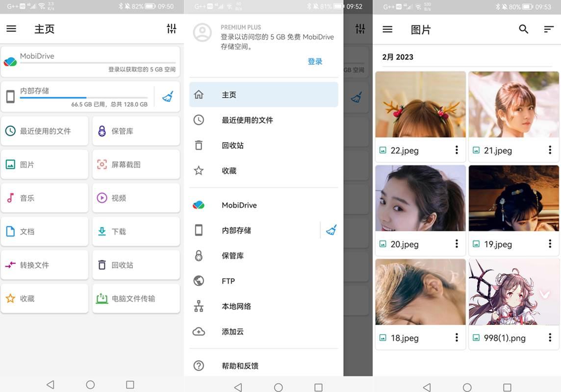
Task: Tap the search icon in 图片 screen
Action: click(x=523, y=29)
